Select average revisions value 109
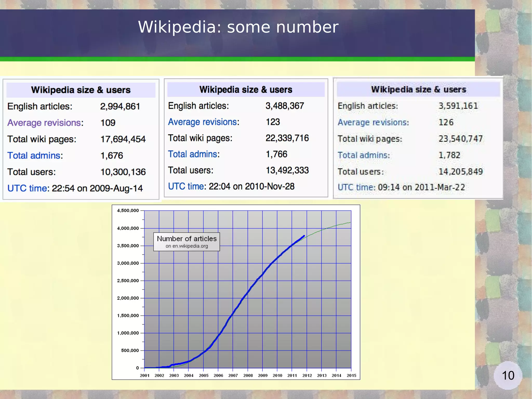The width and height of the screenshot is (532, 399). click(x=108, y=123)
